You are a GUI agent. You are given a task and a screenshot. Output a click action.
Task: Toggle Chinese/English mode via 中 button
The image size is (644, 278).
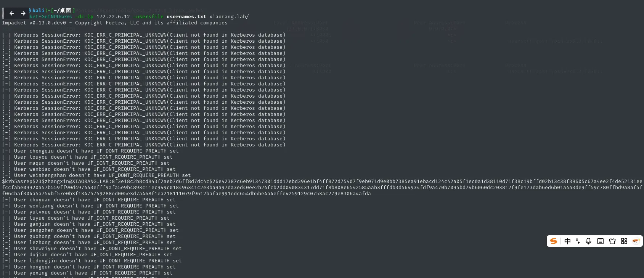[567, 241]
